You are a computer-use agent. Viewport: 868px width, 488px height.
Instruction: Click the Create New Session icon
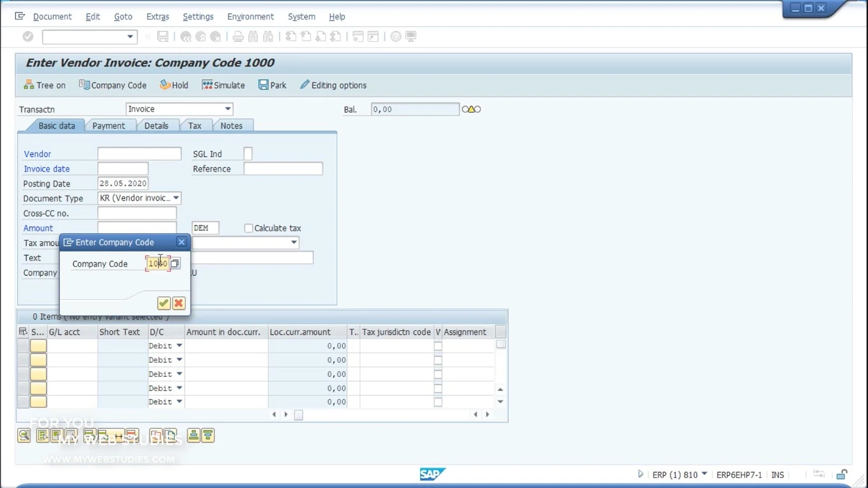click(x=358, y=37)
